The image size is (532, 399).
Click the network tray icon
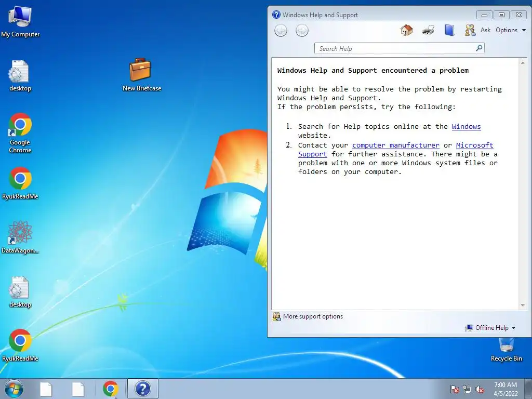[467, 389]
